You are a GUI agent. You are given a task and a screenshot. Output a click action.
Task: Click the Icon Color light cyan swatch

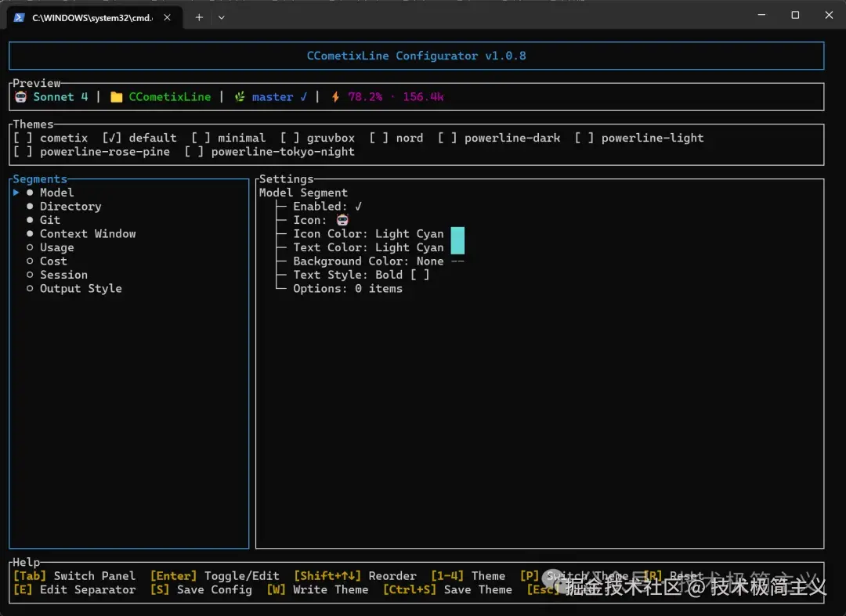point(457,234)
